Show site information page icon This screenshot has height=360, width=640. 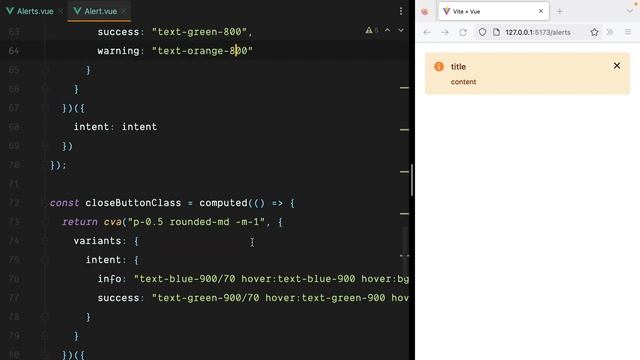tap(496, 32)
